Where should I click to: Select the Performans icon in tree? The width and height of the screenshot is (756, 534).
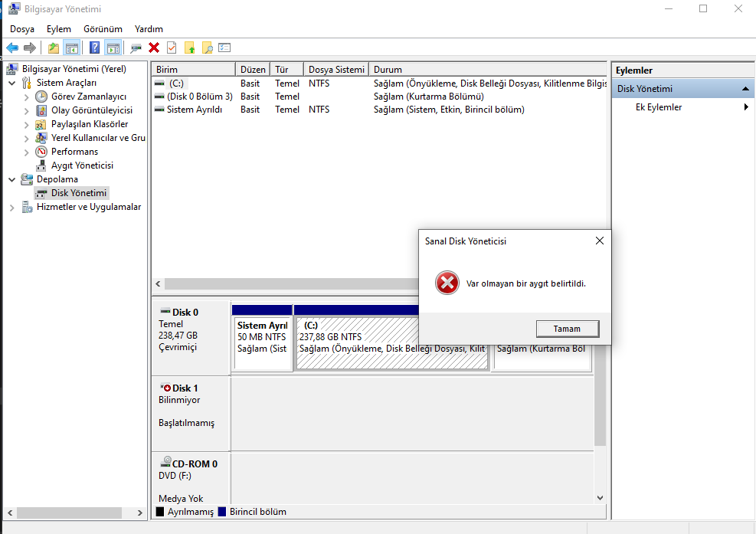(x=41, y=152)
